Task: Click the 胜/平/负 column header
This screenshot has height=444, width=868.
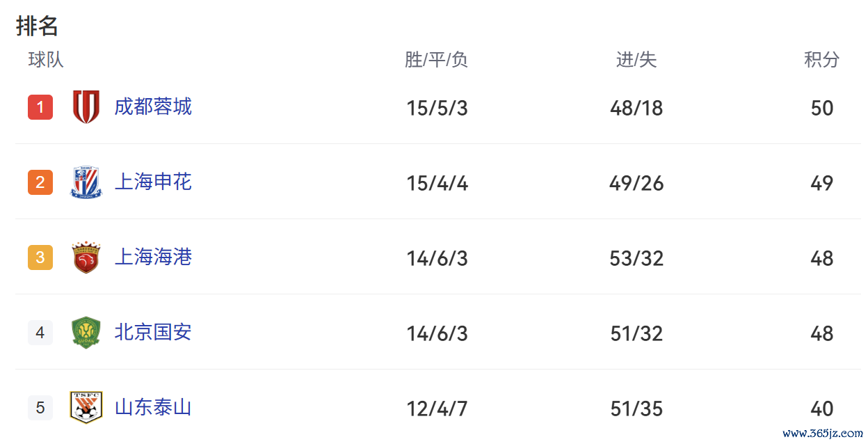Action: coord(436,60)
